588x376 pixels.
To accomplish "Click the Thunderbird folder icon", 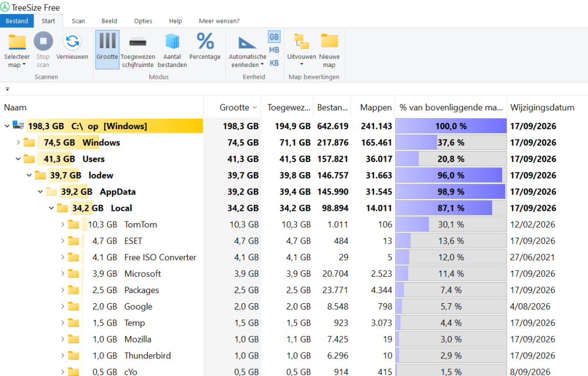I will [x=73, y=355].
